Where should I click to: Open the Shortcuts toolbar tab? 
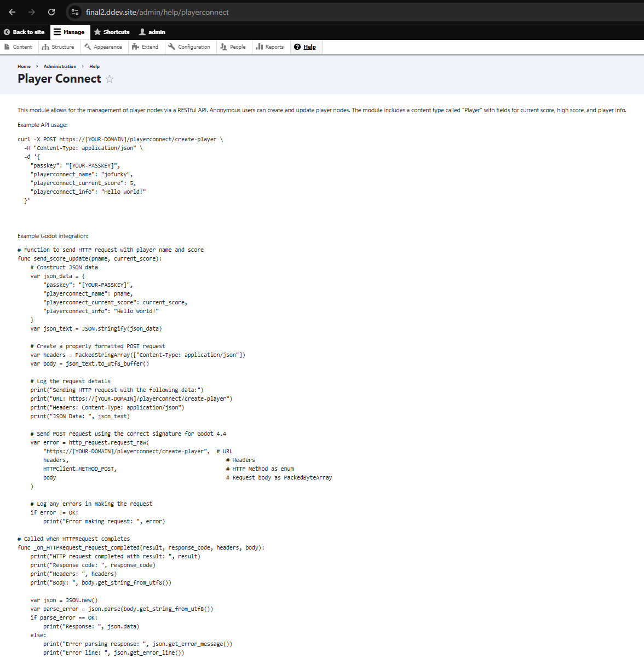click(112, 32)
